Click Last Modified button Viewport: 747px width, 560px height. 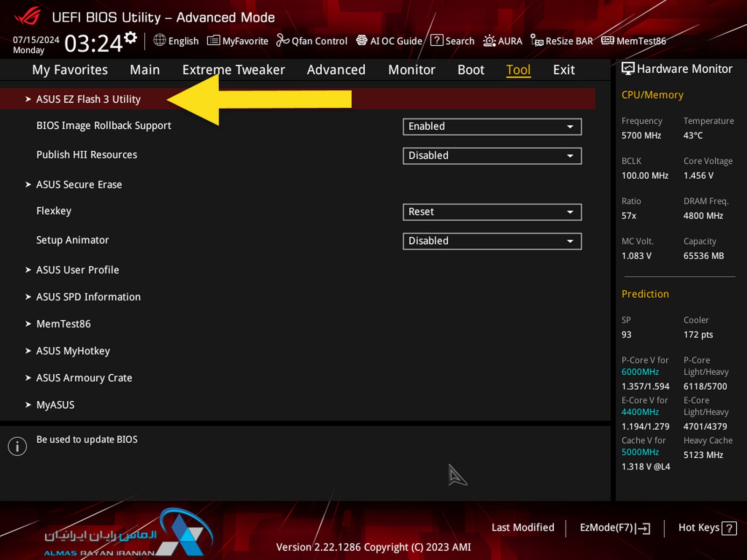coord(522,527)
